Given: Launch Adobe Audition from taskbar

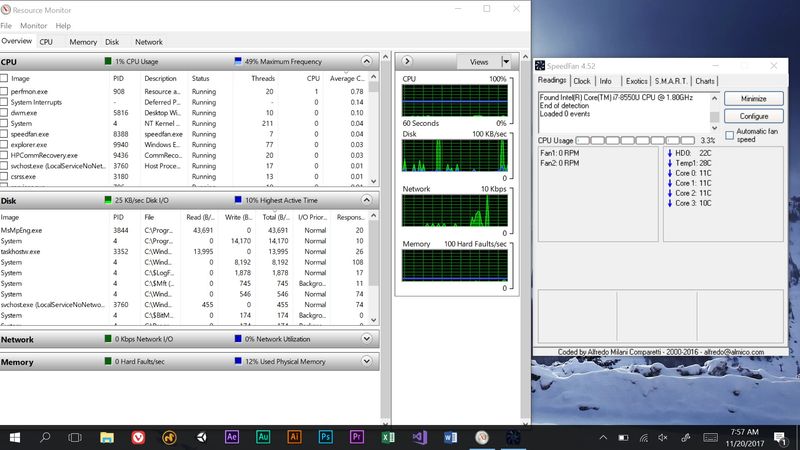Looking at the screenshot, I should click(x=263, y=437).
